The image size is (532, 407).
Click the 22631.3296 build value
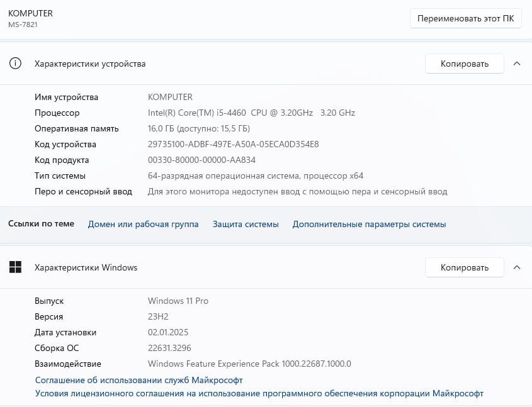coord(169,348)
